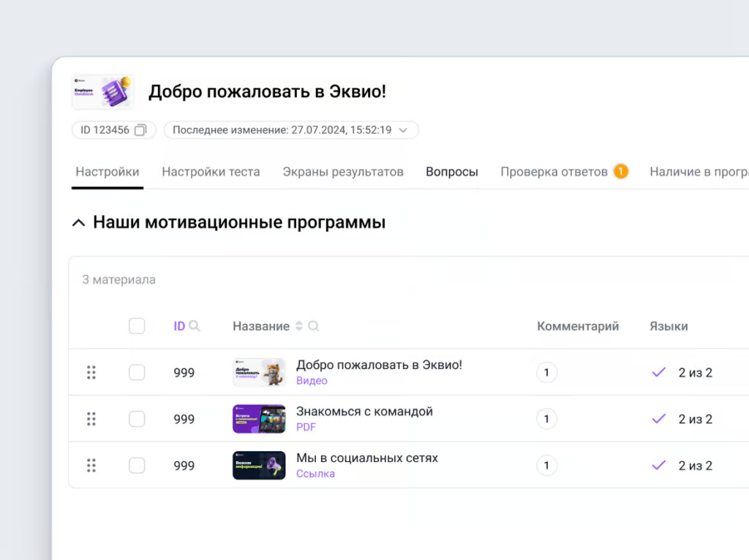Image resolution: width=749 pixels, height=560 pixels.
Task: Open comment badge for Знакомься с командой
Action: [x=546, y=419]
